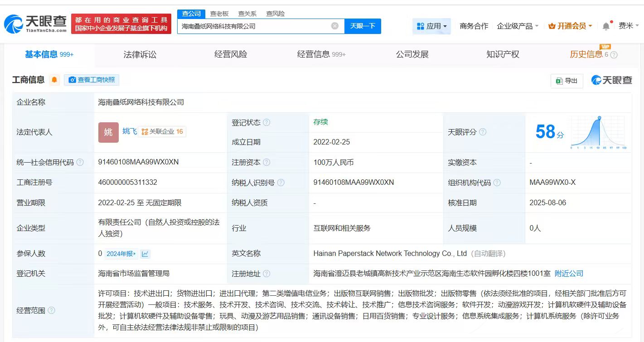Select registration number 460000005311332
644x342 pixels.
[127, 183]
